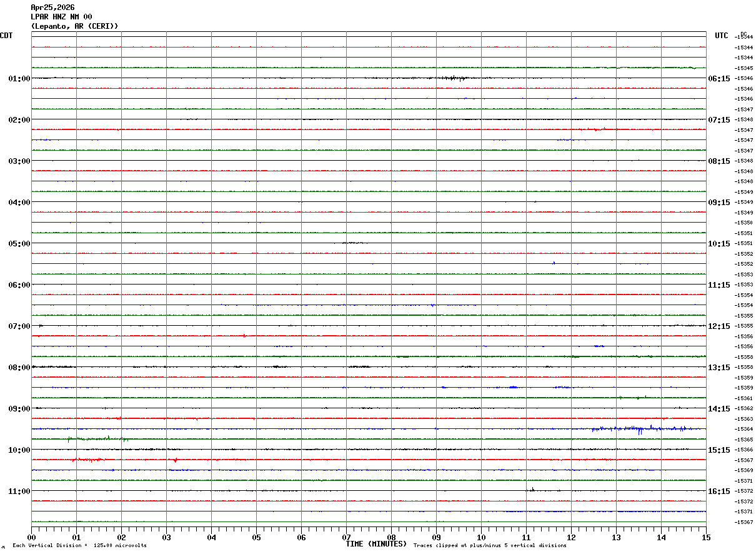The width and height of the screenshot is (756, 554).
Task: Click minute 07 on the time axis
Action: [x=346, y=537]
